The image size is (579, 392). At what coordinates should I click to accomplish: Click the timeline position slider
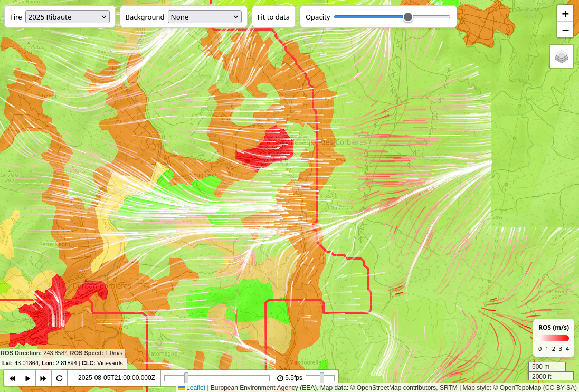(x=216, y=378)
